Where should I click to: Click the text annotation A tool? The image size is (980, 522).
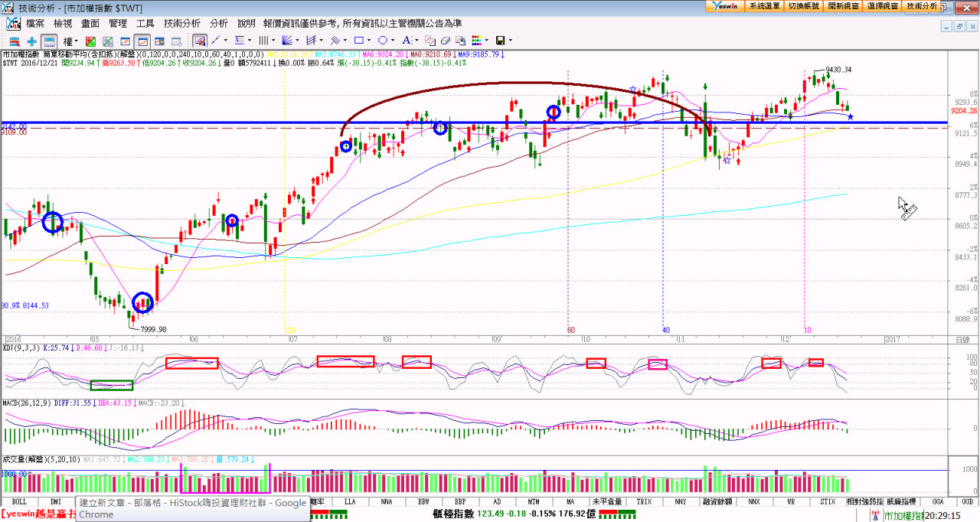pos(407,41)
